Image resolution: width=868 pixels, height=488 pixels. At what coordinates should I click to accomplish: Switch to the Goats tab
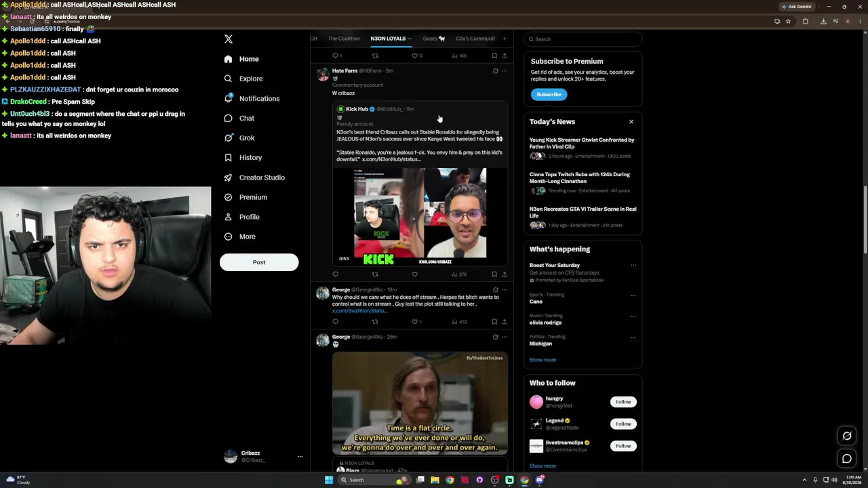pyautogui.click(x=434, y=39)
